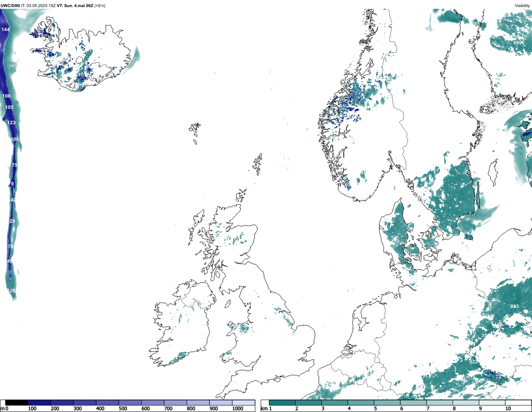Click the 600–700 m legend swatch
The width and height of the screenshot is (532, 412).
point(153,403)
